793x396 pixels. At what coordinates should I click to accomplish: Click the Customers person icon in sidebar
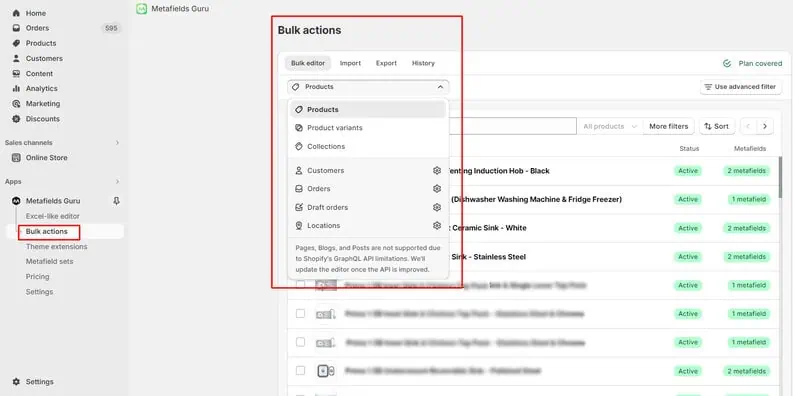click(x=16, y=59)
